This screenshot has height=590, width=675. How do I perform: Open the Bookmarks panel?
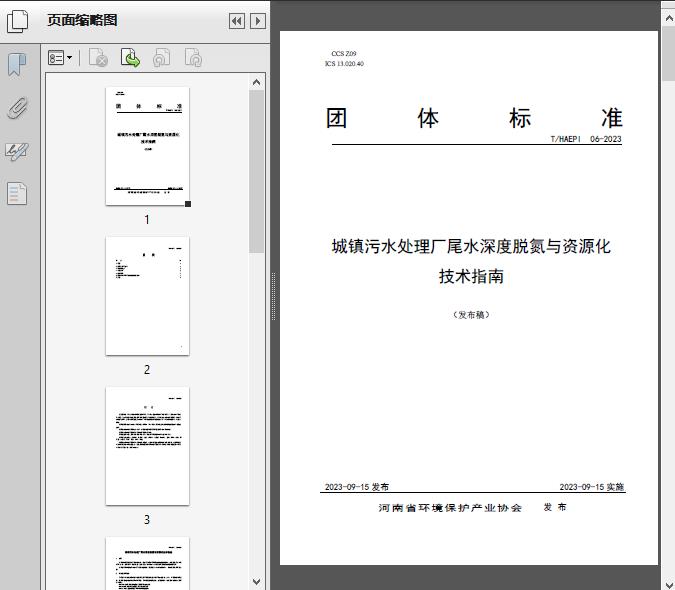(17, 65)
